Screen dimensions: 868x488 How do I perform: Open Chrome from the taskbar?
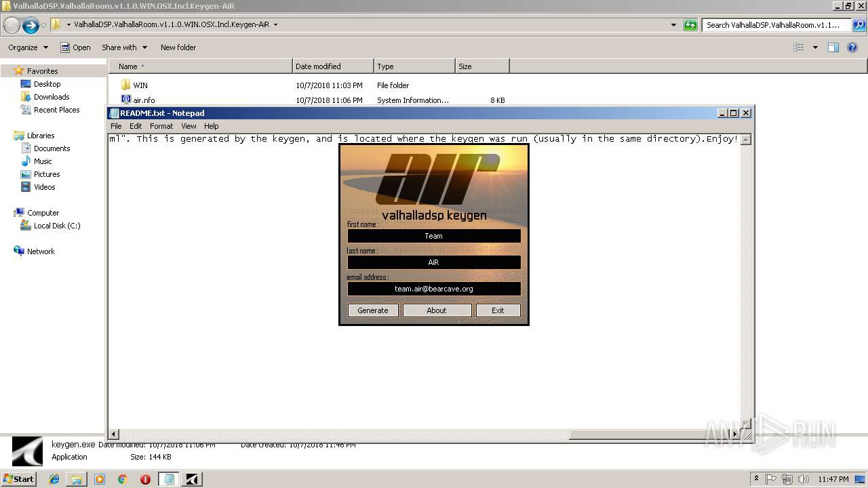[122, 479]
